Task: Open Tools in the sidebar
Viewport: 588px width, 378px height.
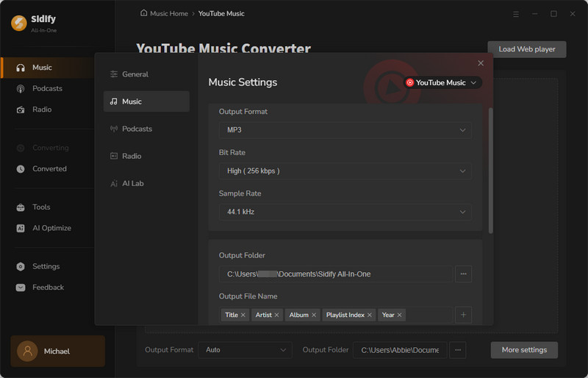Action: pyautogui.click(x=41, y=207)
